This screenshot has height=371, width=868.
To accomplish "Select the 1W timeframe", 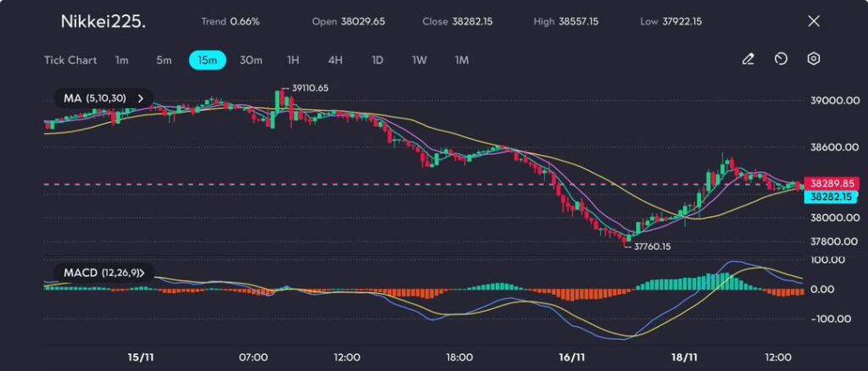I will [420, 60].
